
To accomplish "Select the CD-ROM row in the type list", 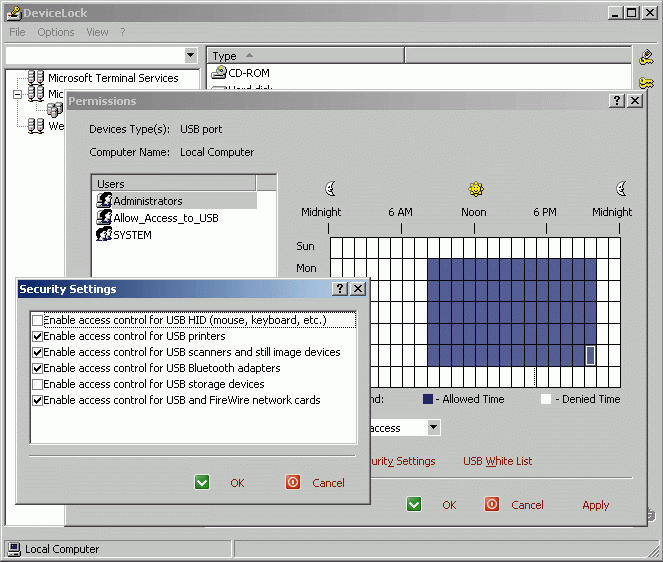I will click(248, 73).
